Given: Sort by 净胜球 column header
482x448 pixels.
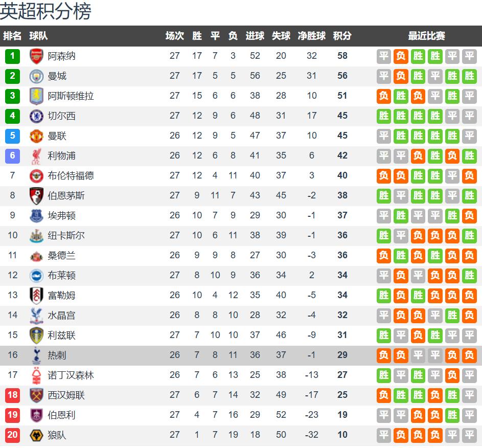Looking at the screenshot, I should point(312,36).
